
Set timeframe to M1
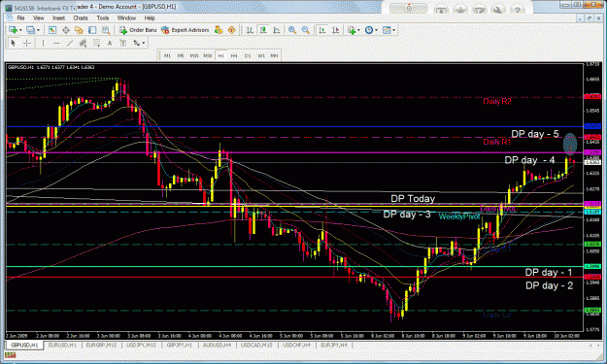[x=167, y=55]
